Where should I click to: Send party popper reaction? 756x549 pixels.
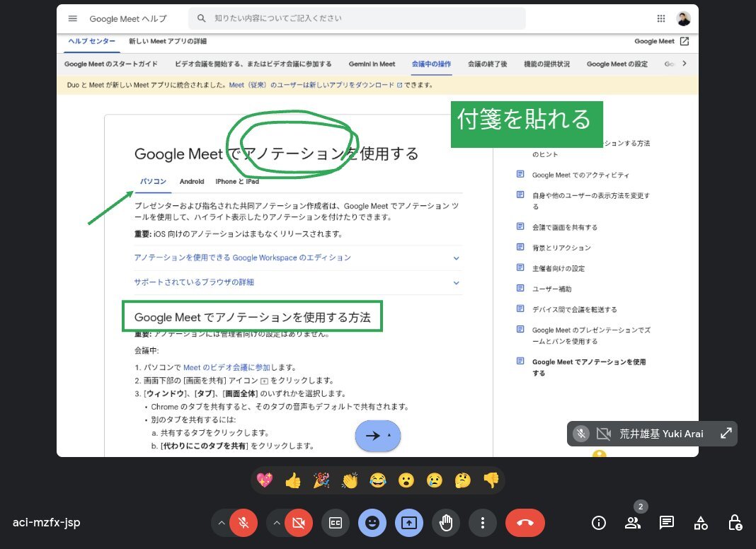click(321, 480)
